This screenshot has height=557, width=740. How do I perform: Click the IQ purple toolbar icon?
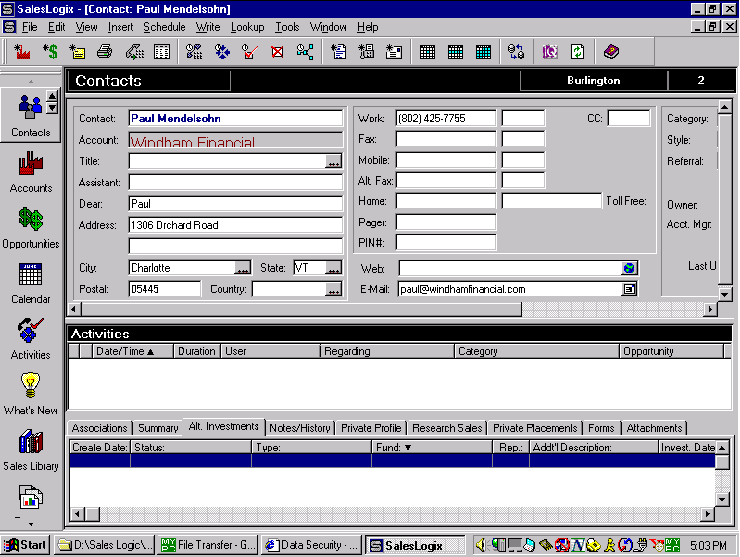pyautogui.click(x=550, y=51)
